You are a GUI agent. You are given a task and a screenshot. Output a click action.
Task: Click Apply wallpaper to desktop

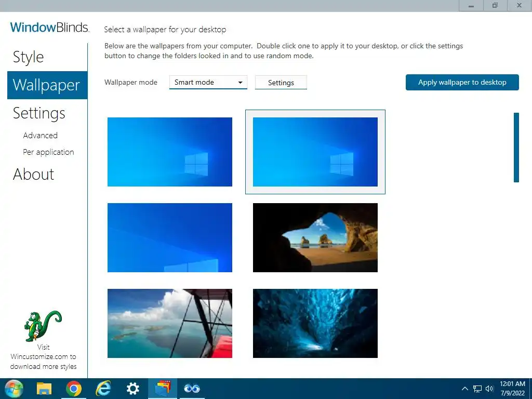tap(462, 83)
